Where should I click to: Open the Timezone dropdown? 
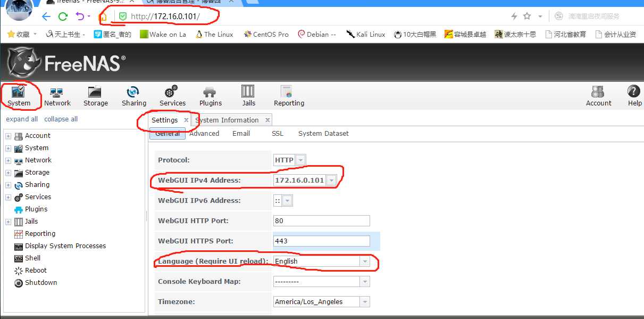pyautogui.click(x=365, y=302)
